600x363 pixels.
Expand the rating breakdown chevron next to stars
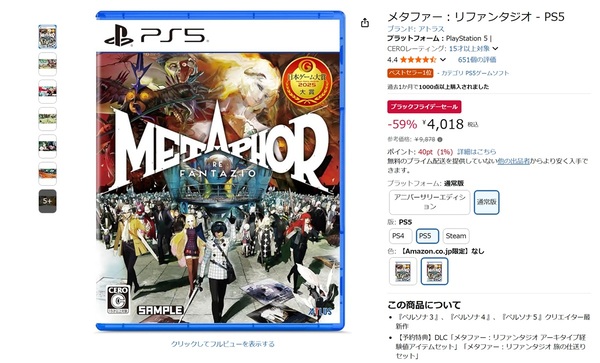click(443, 60)
